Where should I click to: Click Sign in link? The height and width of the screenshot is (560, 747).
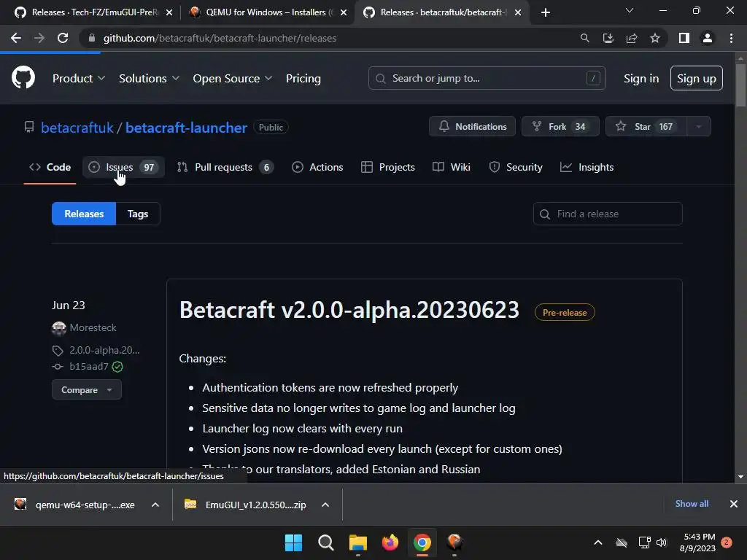coord(641,79)
